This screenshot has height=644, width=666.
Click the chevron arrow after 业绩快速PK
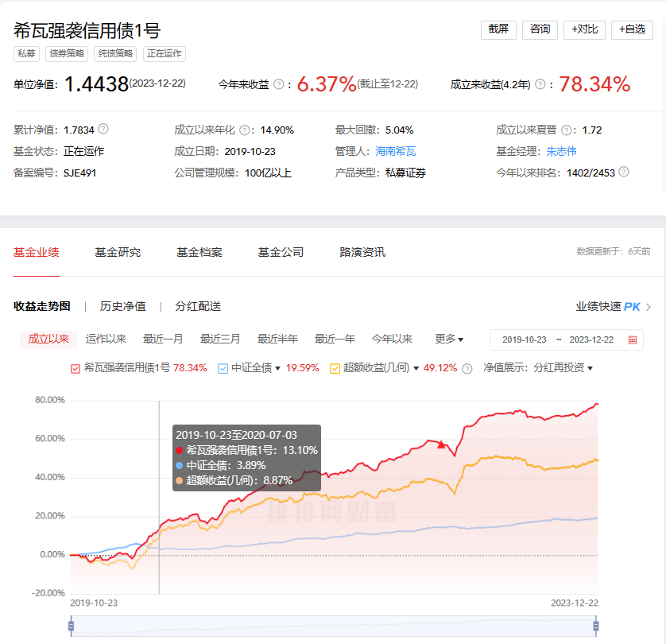(649, 307)
